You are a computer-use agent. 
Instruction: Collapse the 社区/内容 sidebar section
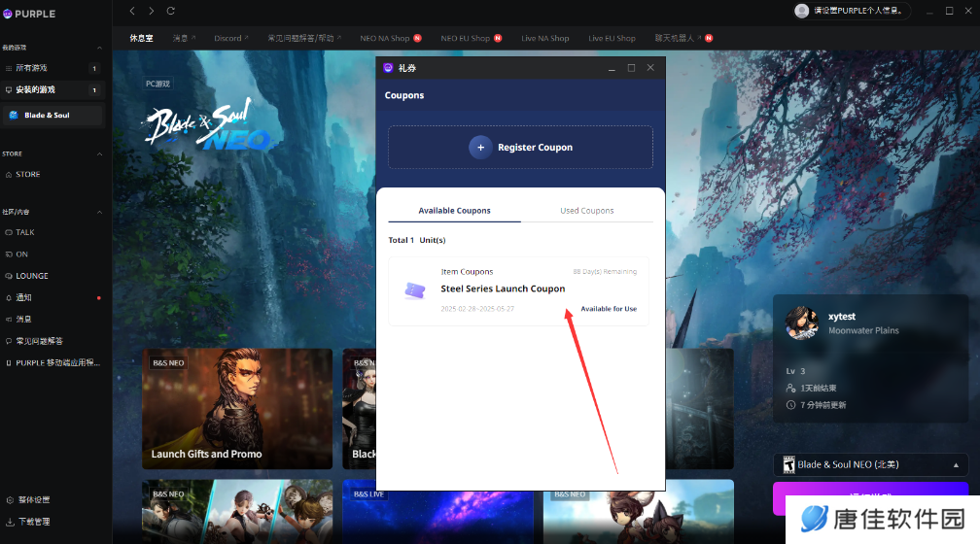click(99, 213)
